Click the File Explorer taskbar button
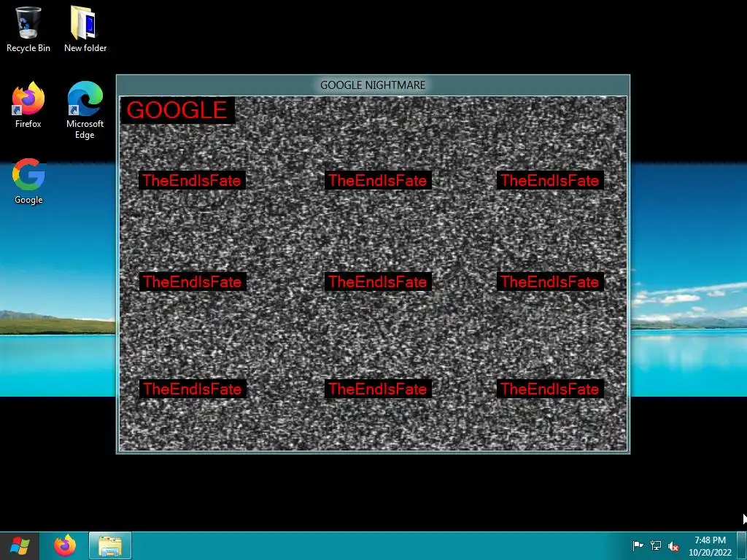This screenshot has height=560, width=747. [x=110, y=545]
